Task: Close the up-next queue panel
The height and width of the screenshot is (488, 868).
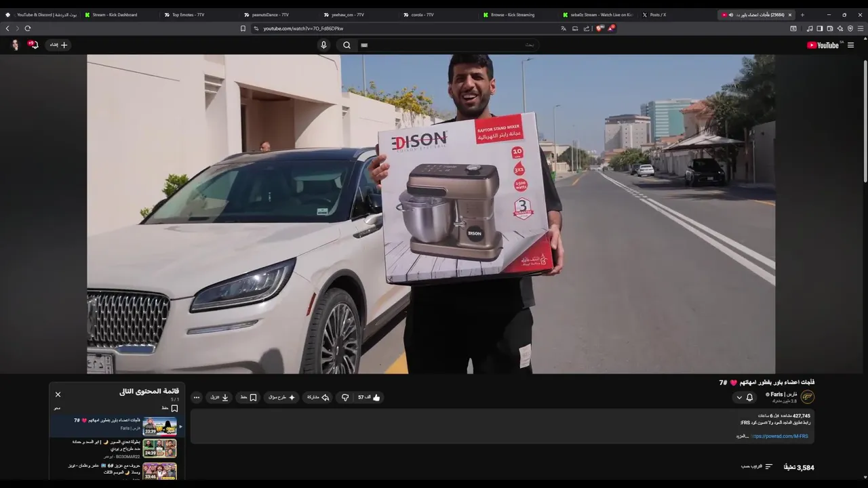Action: 58,394
